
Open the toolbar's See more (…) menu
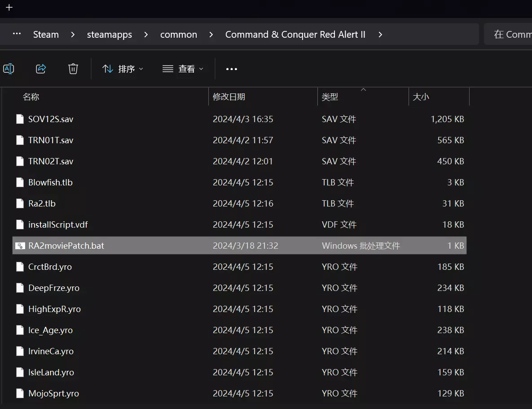[231, 69]
